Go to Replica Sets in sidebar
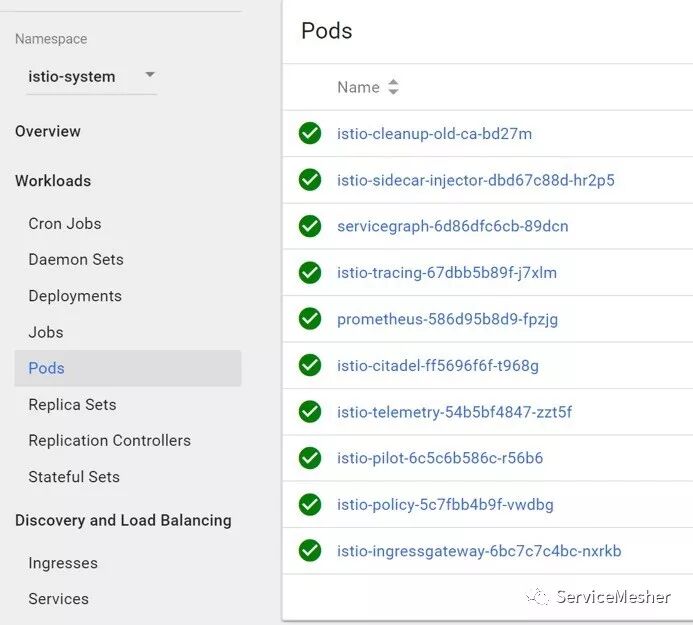The width and height of the screenshot is (693, 625). coord(72,404)
